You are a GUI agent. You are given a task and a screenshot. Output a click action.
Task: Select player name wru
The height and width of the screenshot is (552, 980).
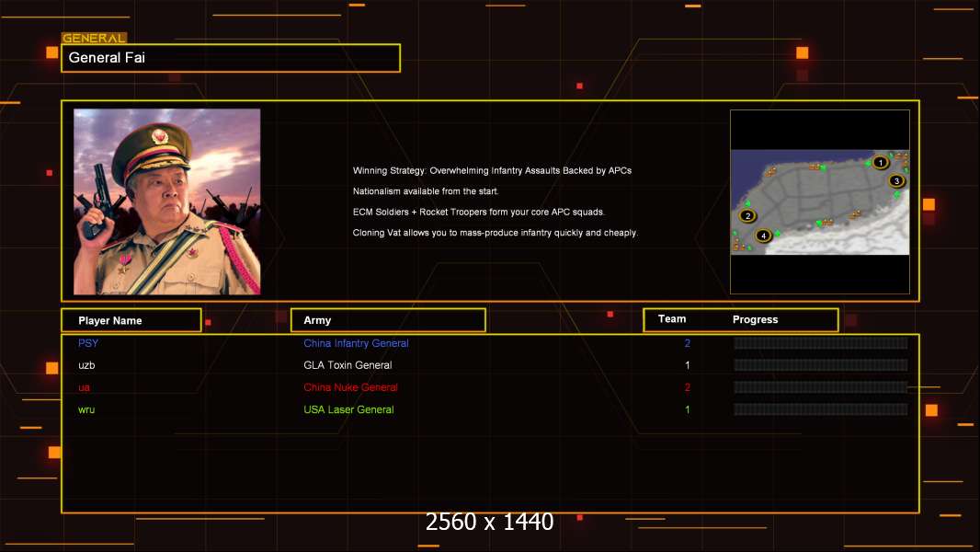(86, 409)
